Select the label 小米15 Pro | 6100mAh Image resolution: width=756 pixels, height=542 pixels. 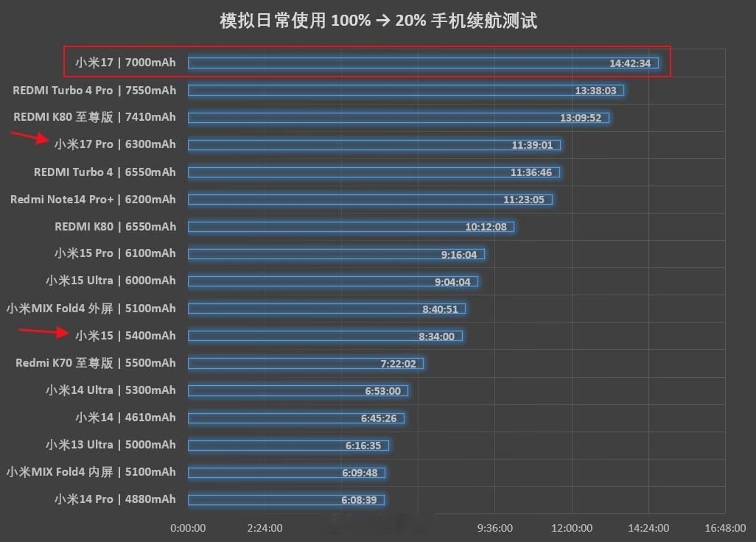click(115, 253)
